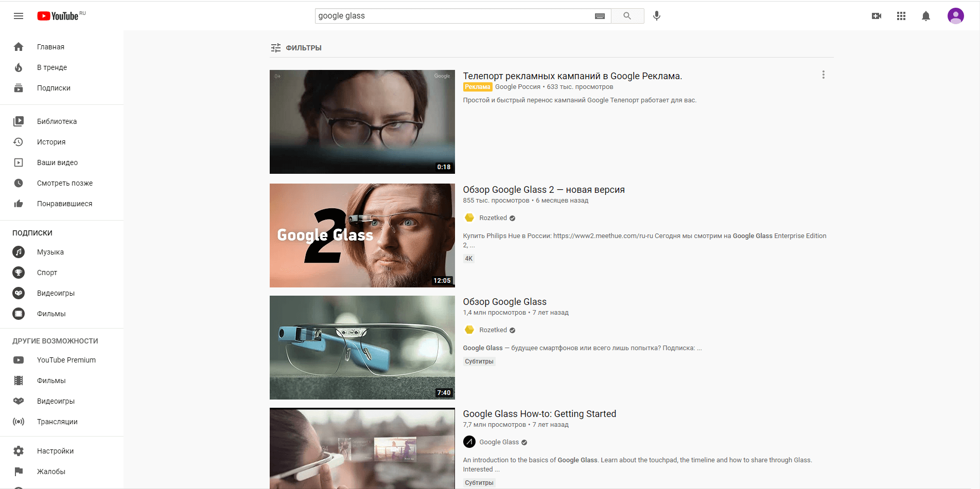Open the Видеоигры item under ДРУГИЕ ВОЗМОЖНОСТИ
Viewport: 980px width, 489px height.
coord(62,401)
